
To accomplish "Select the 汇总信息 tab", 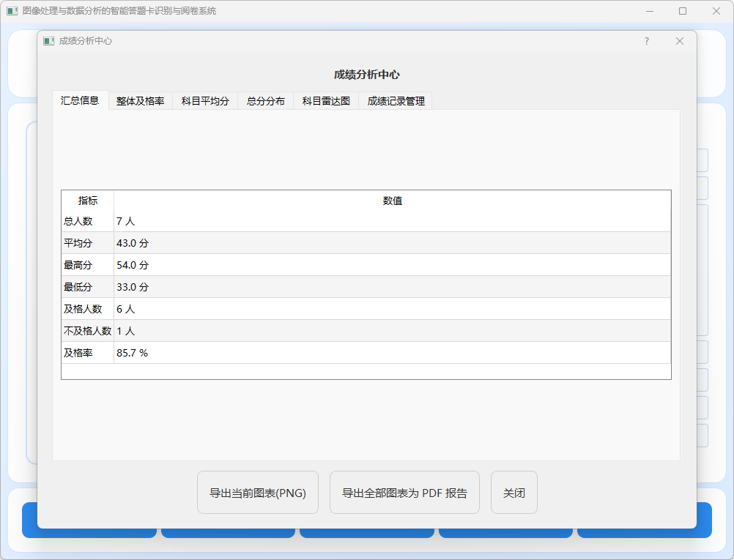I will coord(80,100).
